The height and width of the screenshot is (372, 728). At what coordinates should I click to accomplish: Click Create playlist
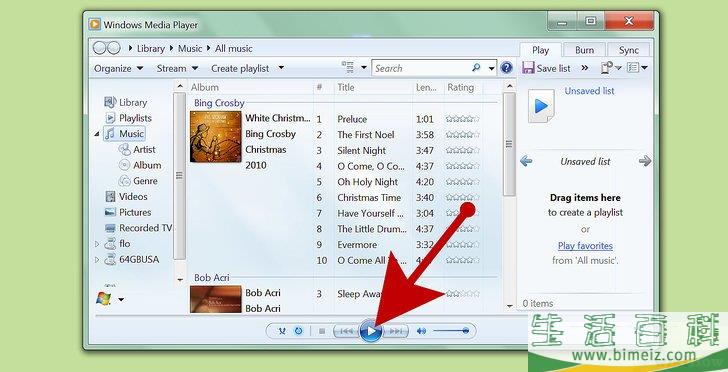(x=240, y=68)
